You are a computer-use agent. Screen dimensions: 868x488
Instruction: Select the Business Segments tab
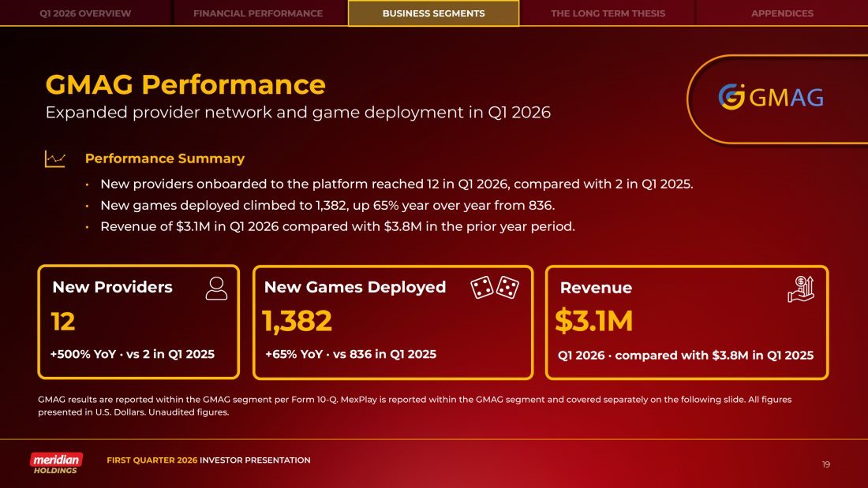pyautogui.click(x=433, y=13)
